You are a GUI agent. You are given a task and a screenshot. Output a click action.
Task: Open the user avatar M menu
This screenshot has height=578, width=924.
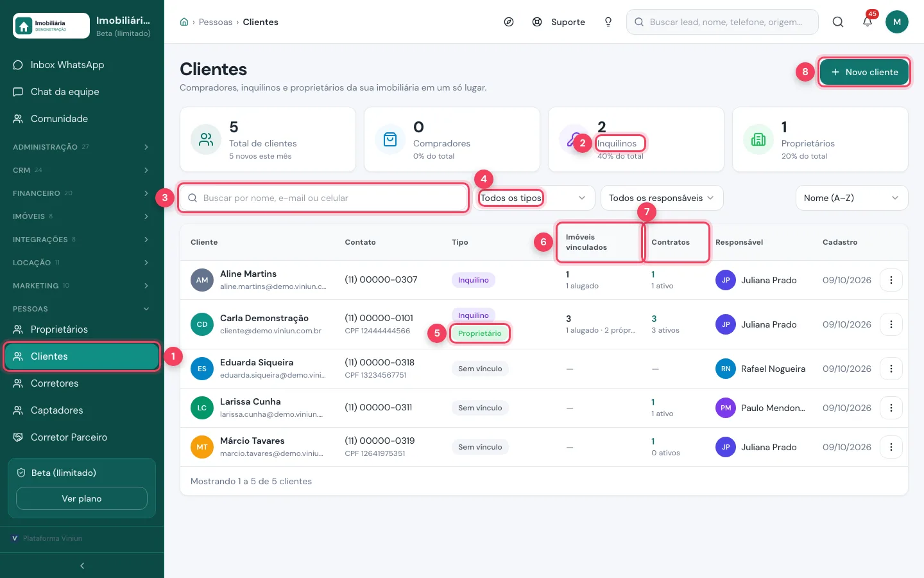tap(897, 22)
